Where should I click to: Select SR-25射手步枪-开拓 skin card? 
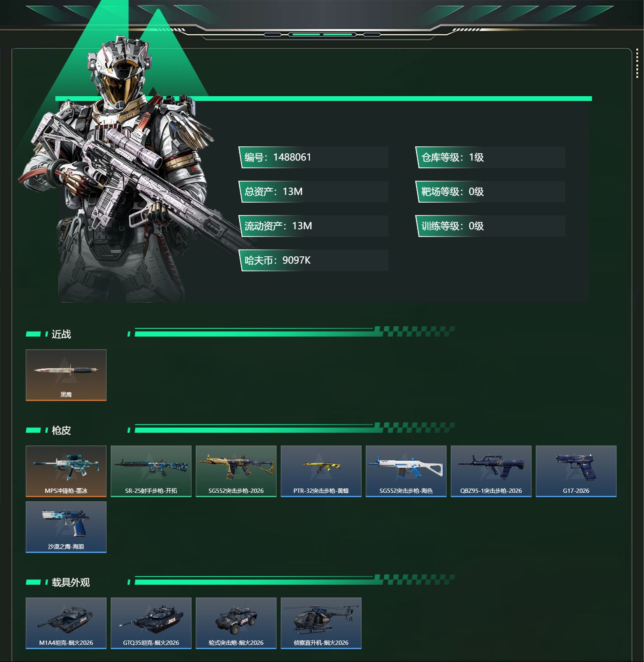(x=151, y=471)
